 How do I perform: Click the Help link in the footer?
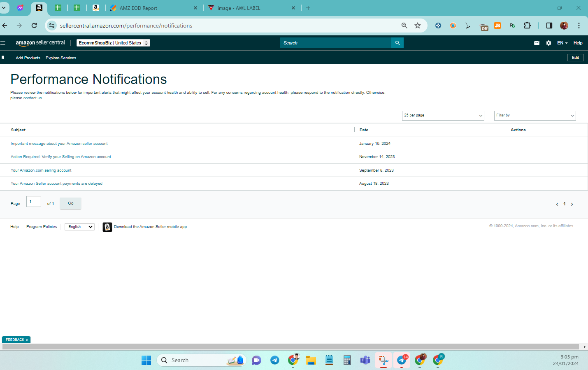pos(14,227)
